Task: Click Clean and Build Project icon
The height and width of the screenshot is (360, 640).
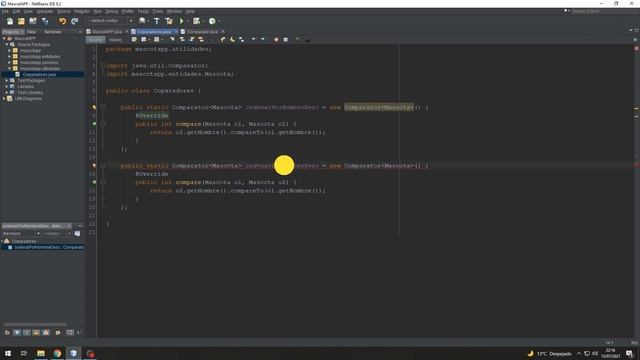Action: (169, 21)
